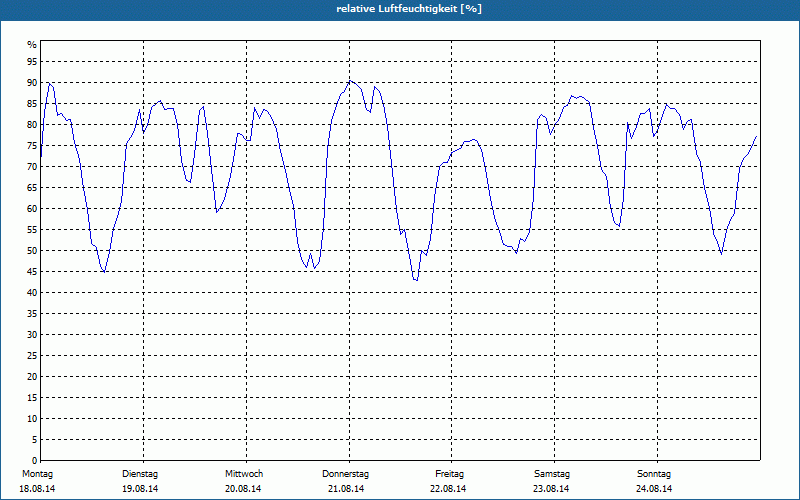This screenshot has height=500, width=800.
Task: Click y-axis value '85'
Action: click(32, 104)
